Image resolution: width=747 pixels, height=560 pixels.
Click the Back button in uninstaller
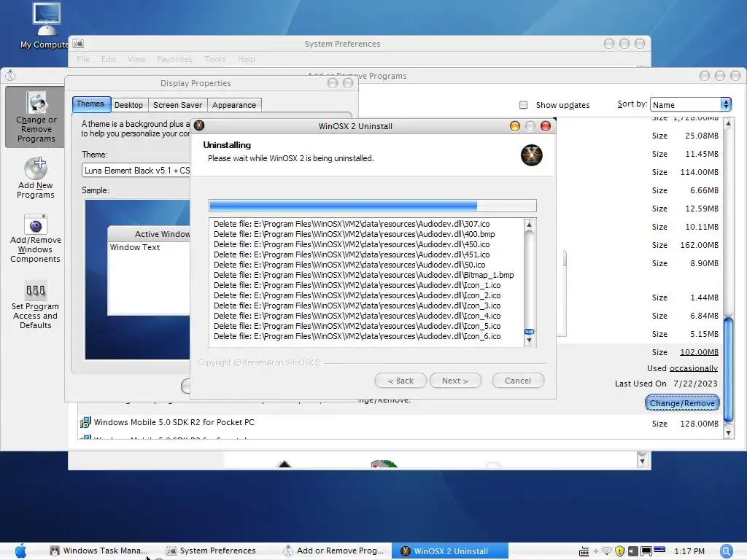(x=400, y=381)
